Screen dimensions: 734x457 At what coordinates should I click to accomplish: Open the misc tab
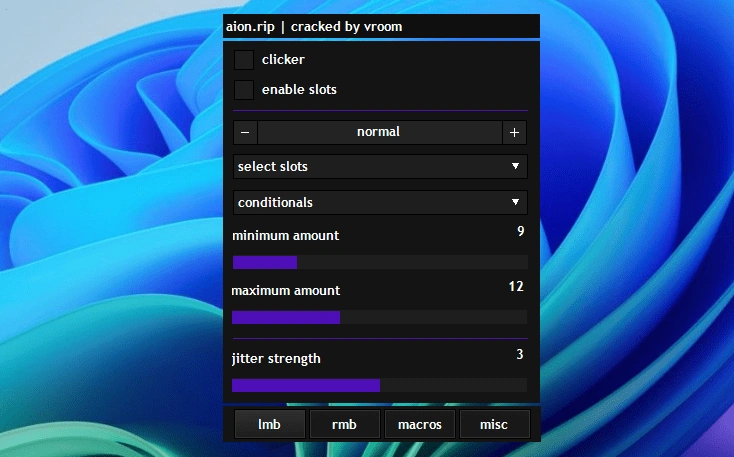pos(495,424)
